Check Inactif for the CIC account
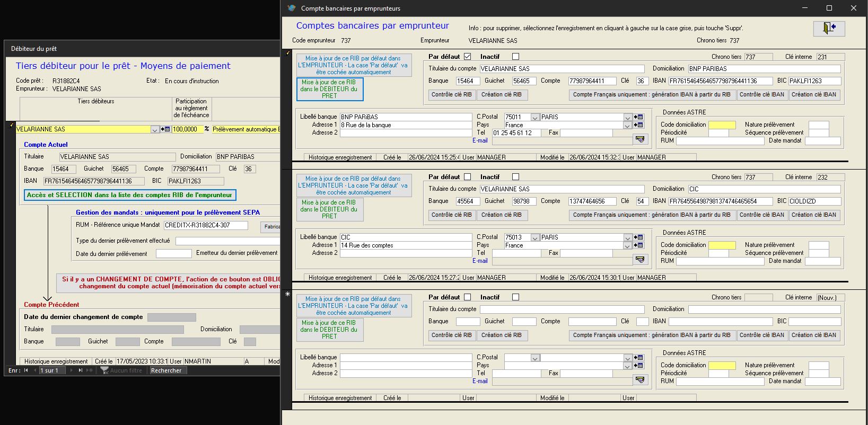Viewport: 868px width, 425px height. click(x=515, y=177)
